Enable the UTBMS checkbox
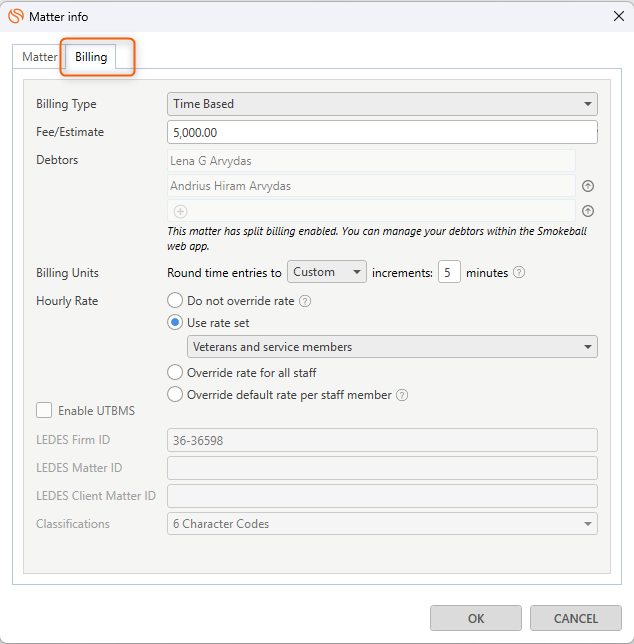 (x=44, y=410)
